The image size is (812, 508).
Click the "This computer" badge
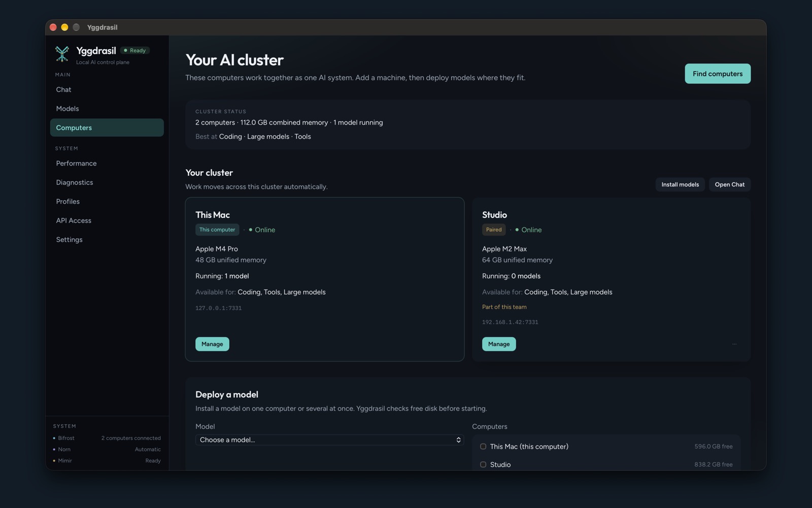point(217,230)
